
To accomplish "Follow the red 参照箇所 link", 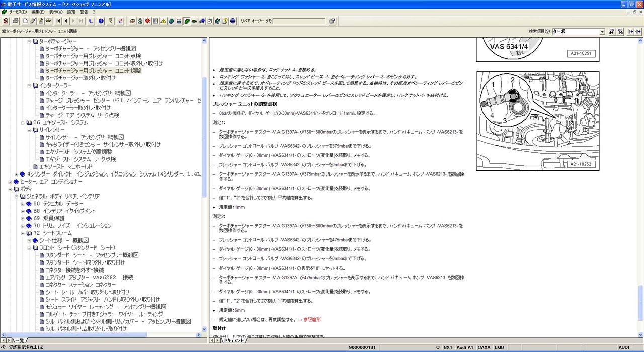I will pos(312,319).
